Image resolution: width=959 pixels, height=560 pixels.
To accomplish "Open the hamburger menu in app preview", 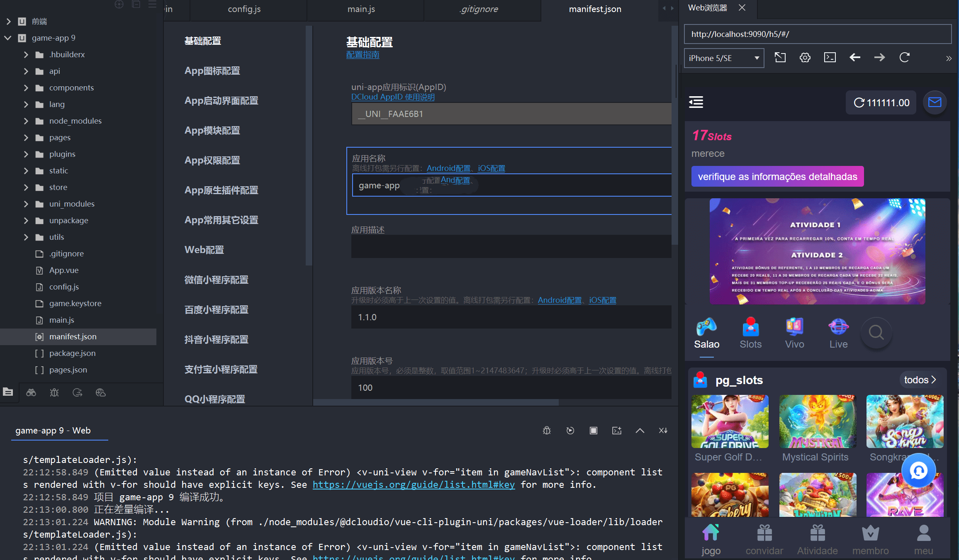I will point(696,102).
